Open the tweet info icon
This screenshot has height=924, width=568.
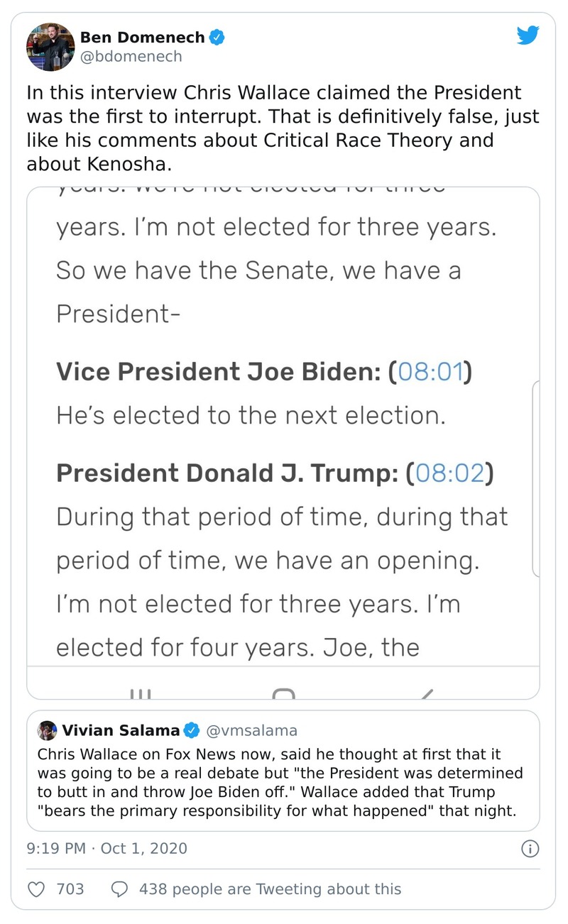tap(530, 848)
